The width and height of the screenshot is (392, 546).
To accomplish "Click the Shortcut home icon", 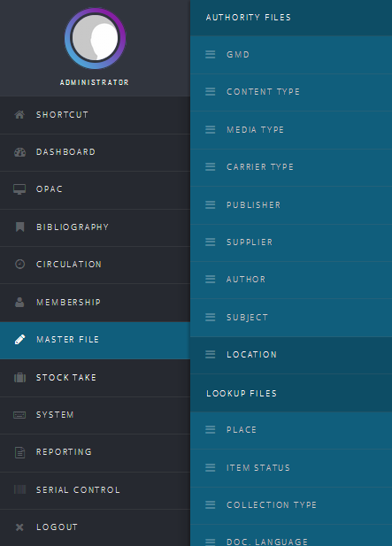I will pos(19,114).
